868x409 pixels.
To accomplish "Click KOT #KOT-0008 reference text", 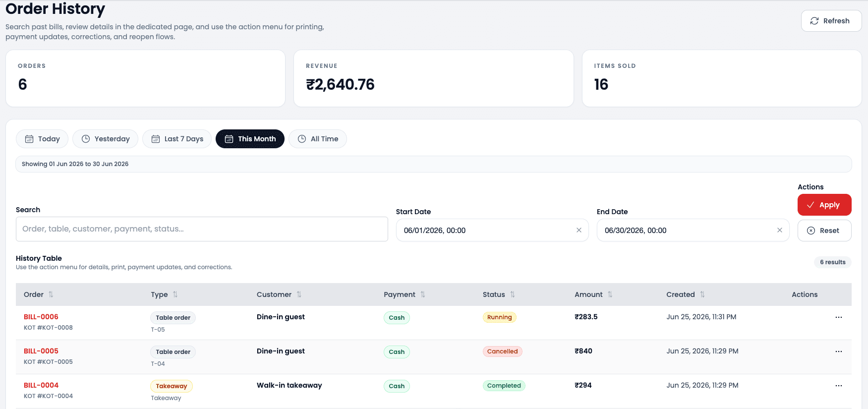I will click(x=48, y=328).
